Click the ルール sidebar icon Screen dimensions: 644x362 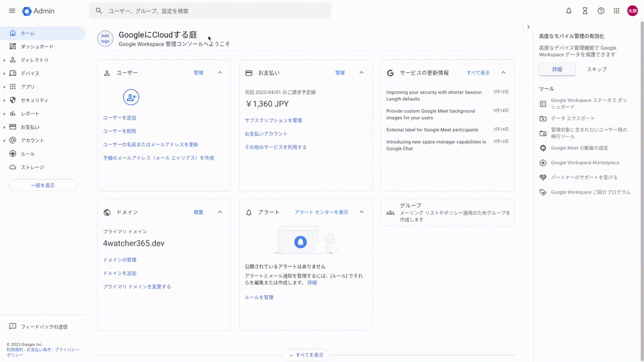click(x=13, y=154)
